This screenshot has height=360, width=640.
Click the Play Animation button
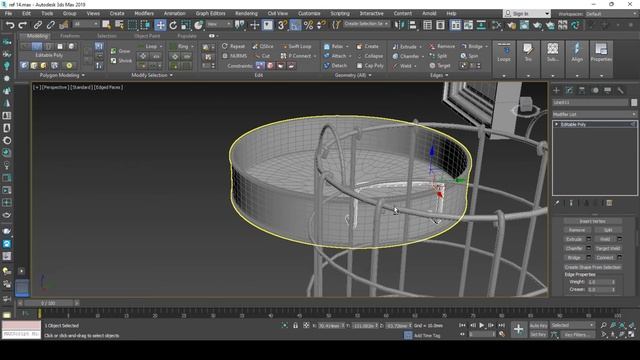pyautogui.click(x=482, y=325)
